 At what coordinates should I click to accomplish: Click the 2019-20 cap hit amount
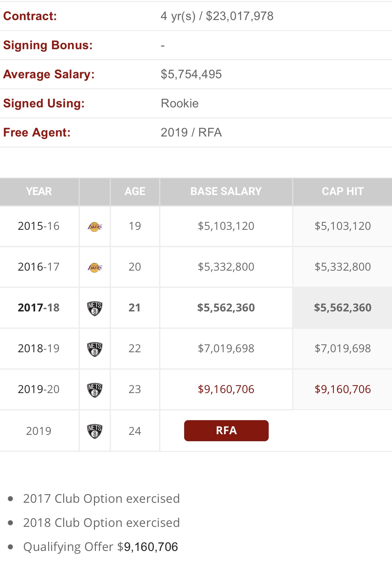pyautogui.click(x=343, y=389)
